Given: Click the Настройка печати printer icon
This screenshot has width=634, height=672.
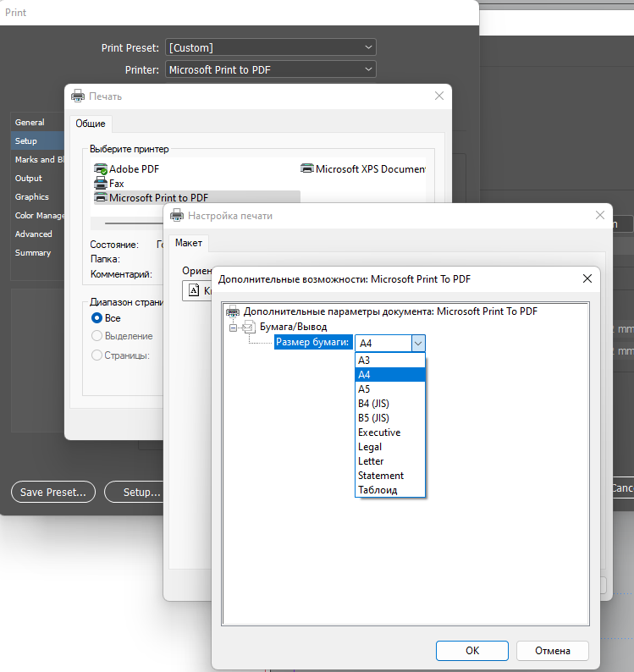Looking at the screenshot, I should 177,215.
